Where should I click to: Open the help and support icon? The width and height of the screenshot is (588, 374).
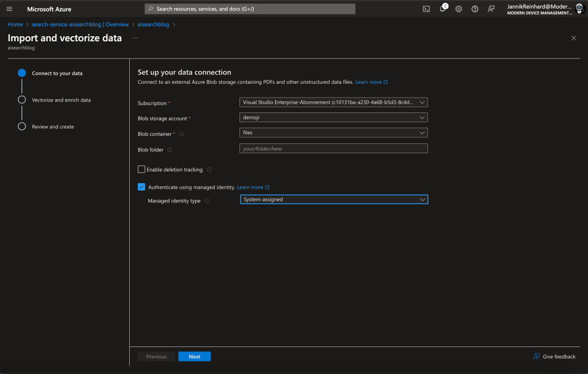click(x=475, y=9)
